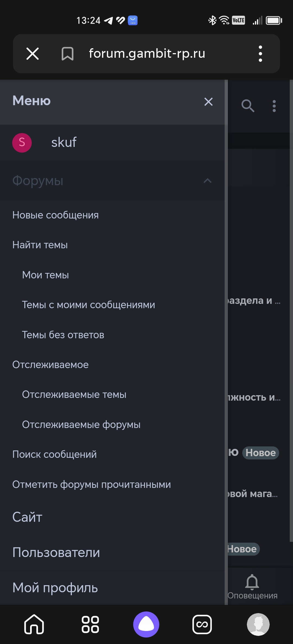Close the browser tab with X icon
Image resolution: width=293 pixels, height=644 pixels.
33,53
